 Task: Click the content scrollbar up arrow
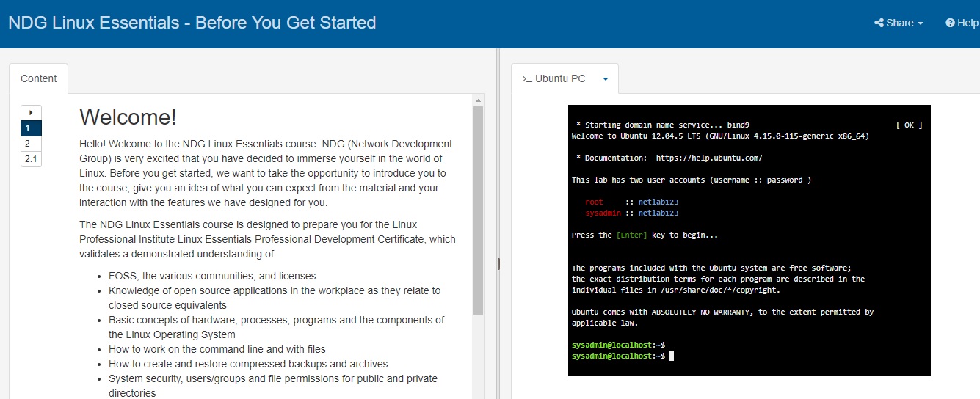pos(479,100)
